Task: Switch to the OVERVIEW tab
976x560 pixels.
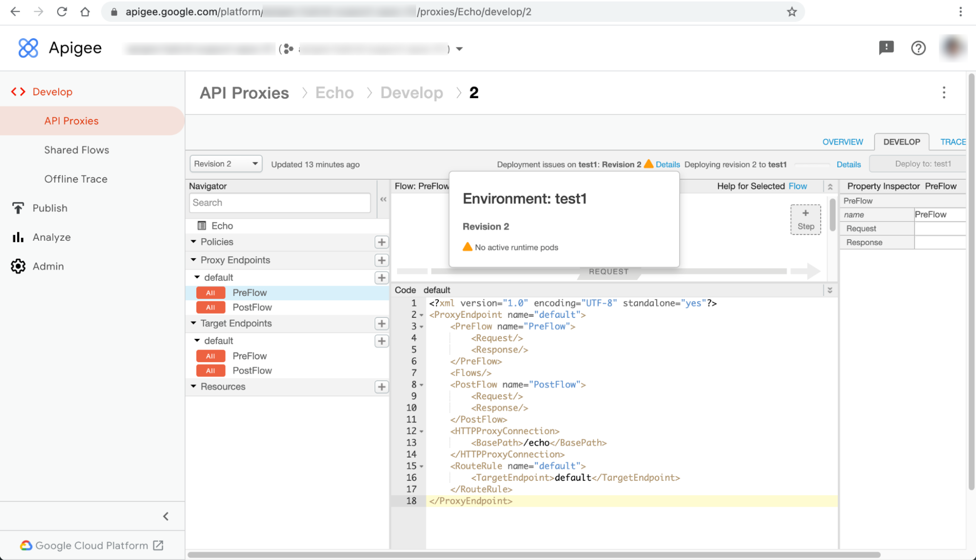Action: (842, 142)
